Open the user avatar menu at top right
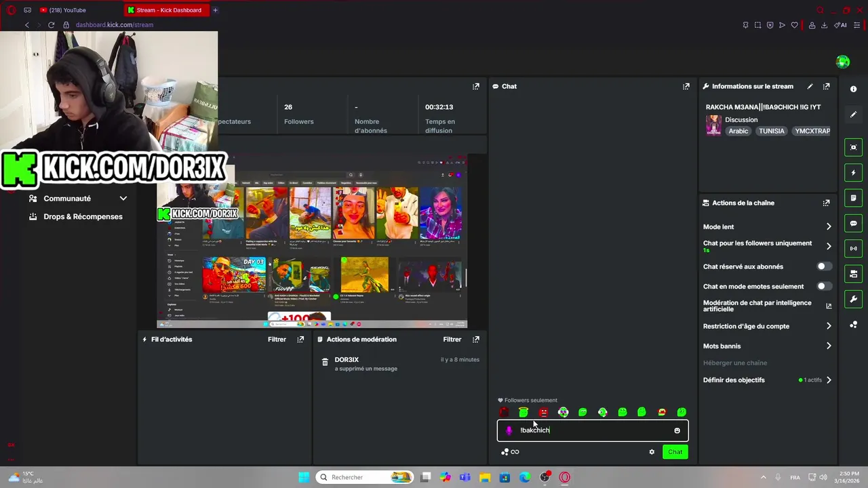 point(843,62)
